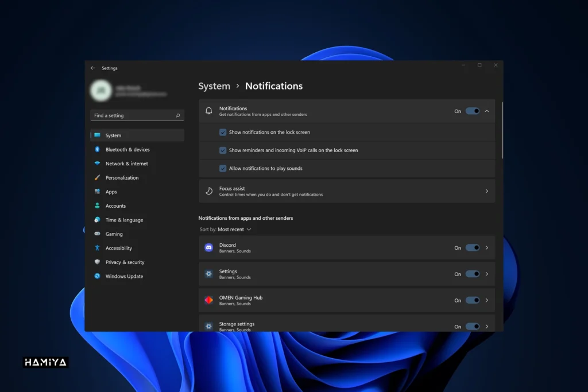
Task: Uncheck Allow notifications to play sounds
Action: point(223,168)
